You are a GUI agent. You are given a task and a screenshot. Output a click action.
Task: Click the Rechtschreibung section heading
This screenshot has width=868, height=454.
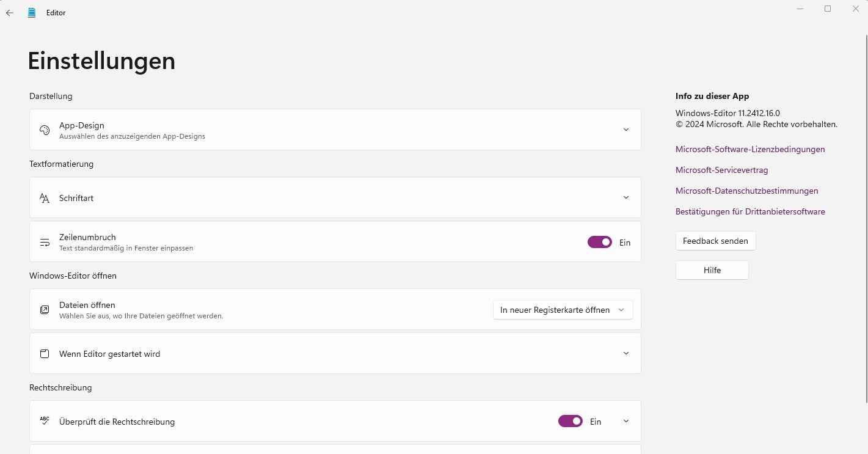60,387
